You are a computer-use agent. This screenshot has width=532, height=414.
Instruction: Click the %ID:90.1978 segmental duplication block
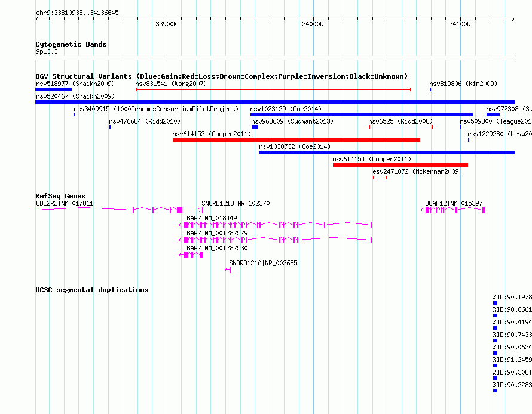point(495,303)
